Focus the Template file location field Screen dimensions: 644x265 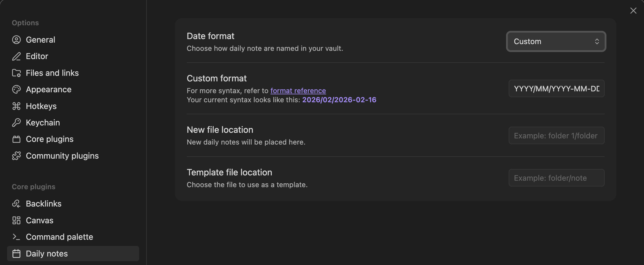click(556, 178)
